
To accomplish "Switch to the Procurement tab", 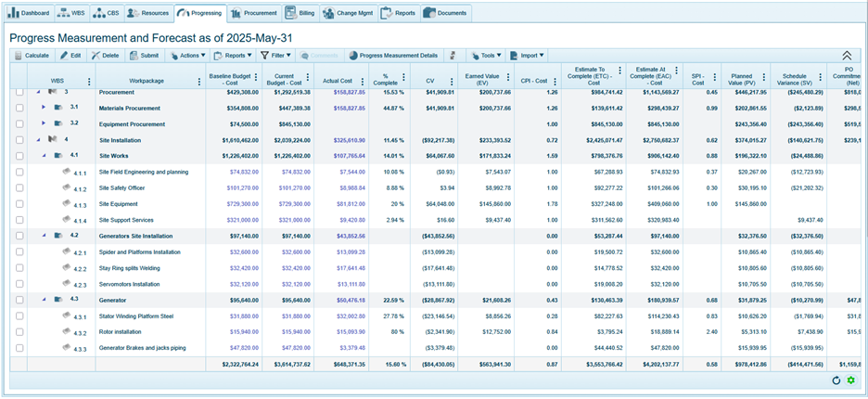I will [x=254, y=13].
